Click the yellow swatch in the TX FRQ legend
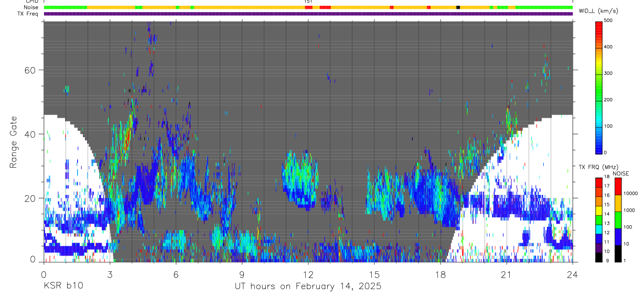Viewport: 644px width, 297px height. coord(598,210)
